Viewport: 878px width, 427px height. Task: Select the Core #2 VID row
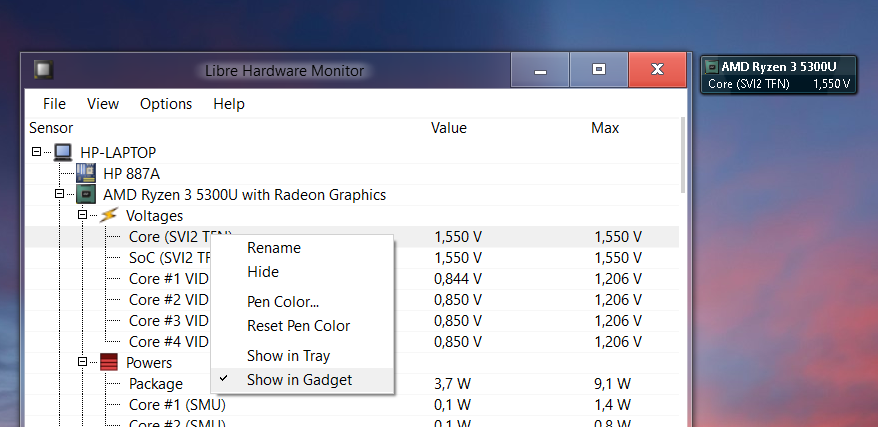[352, 300]
